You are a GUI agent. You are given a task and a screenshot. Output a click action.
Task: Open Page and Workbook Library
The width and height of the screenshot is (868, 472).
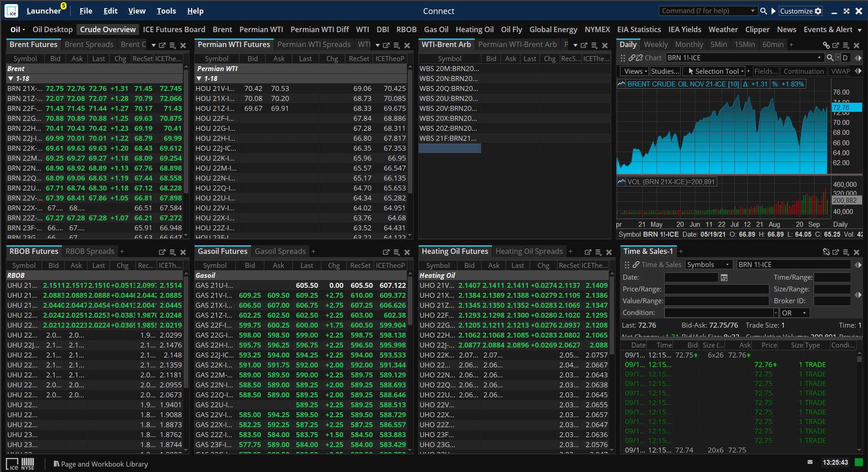point(100,464)
